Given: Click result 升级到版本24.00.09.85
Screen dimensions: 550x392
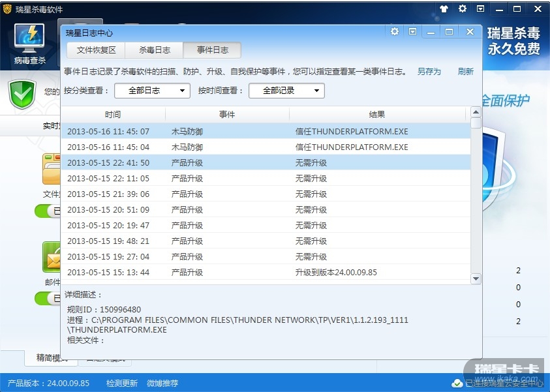Looking at the screenshot, I should tap(336, 273).
